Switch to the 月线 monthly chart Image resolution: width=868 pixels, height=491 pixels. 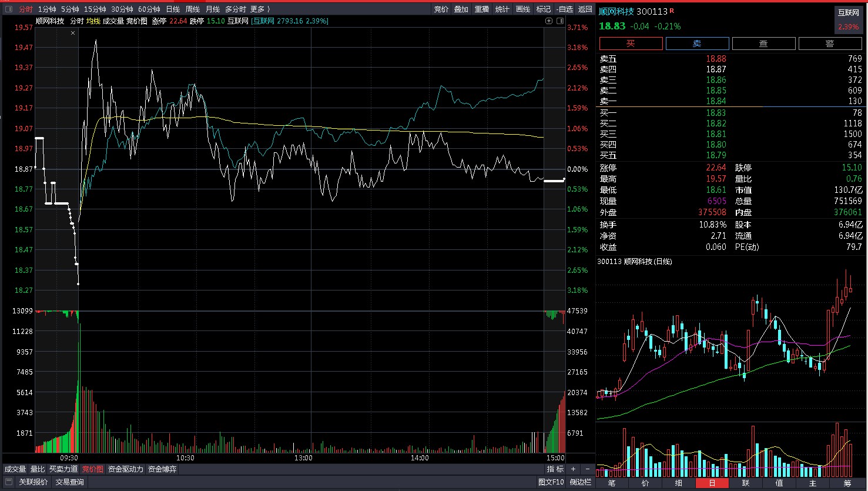(x=213, y=9)
